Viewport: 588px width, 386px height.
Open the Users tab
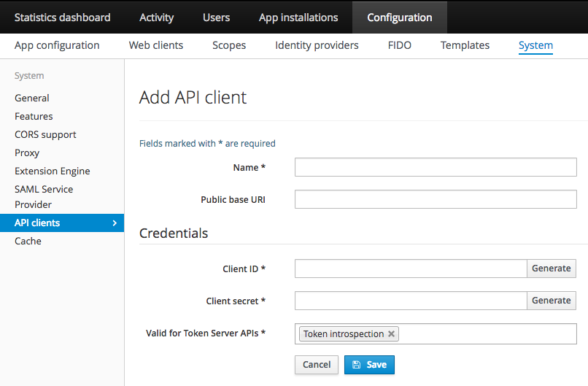(216, 18)
